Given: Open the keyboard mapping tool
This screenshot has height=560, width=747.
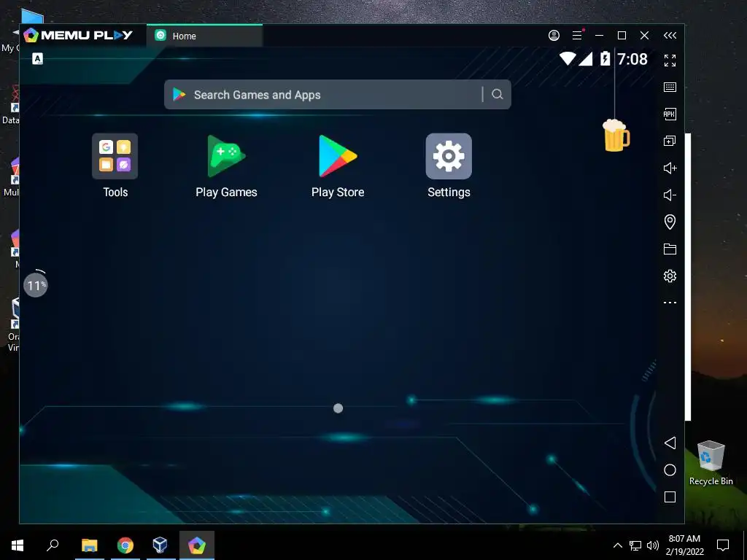Looking at the screenshot, I should tap(670, 87).
